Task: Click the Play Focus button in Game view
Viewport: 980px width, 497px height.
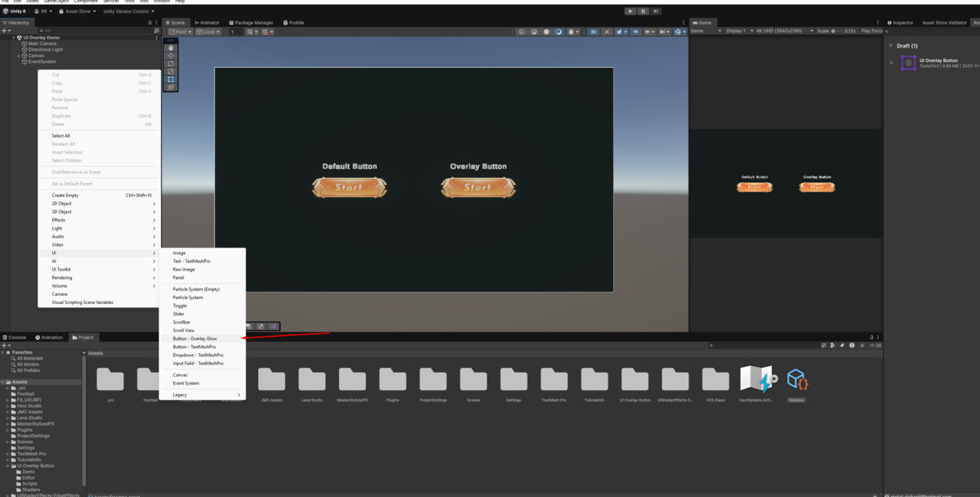Action: [x=871, y=29]
